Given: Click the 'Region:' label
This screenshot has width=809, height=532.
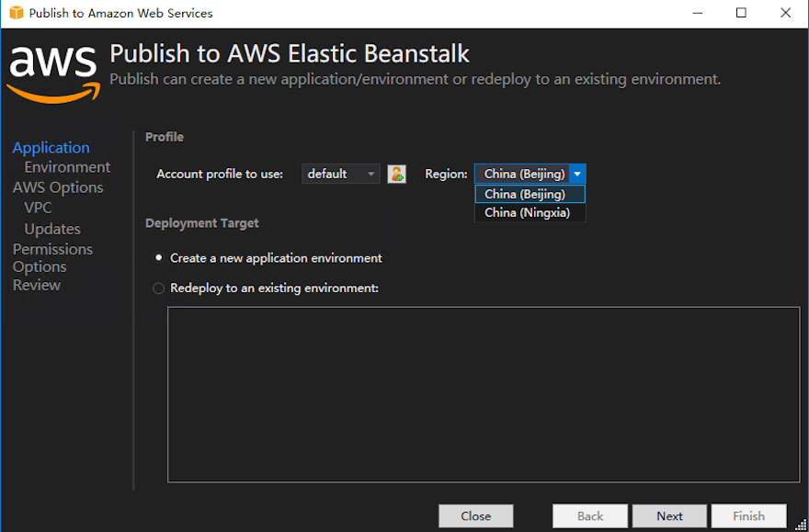Looking at the screenshot, I should [446, 175].
